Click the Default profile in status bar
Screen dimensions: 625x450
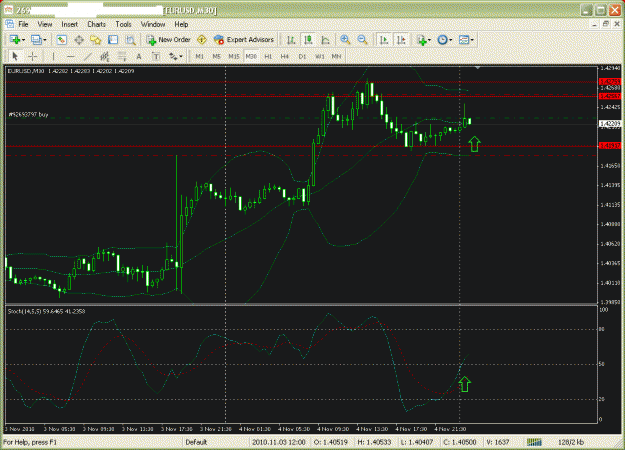coord(196,442)
